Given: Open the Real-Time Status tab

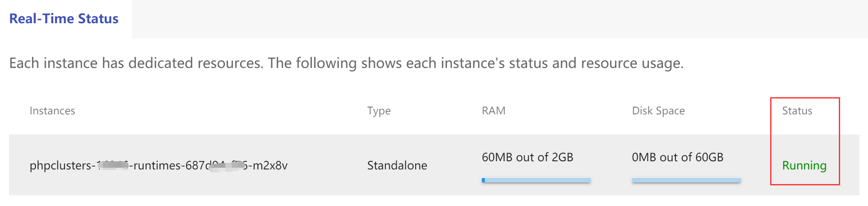Looking at the screenshot, I should click(x=64, y=19).
